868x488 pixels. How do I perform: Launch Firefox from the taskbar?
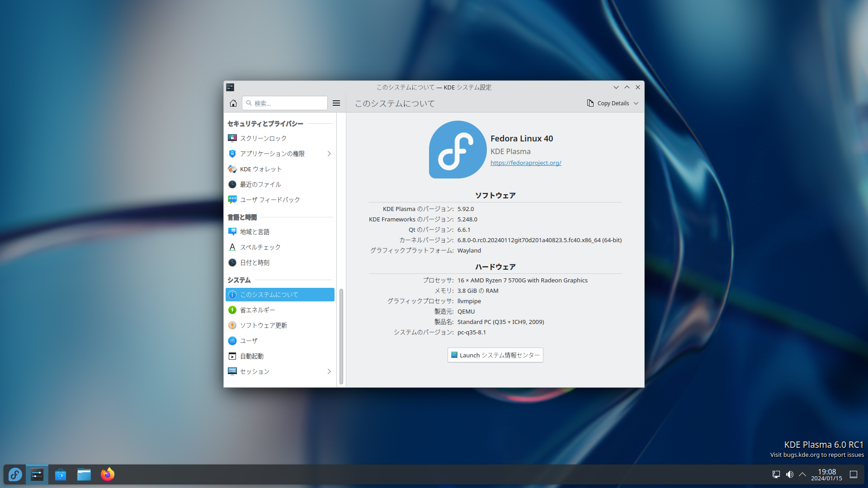tap(108, 474)
